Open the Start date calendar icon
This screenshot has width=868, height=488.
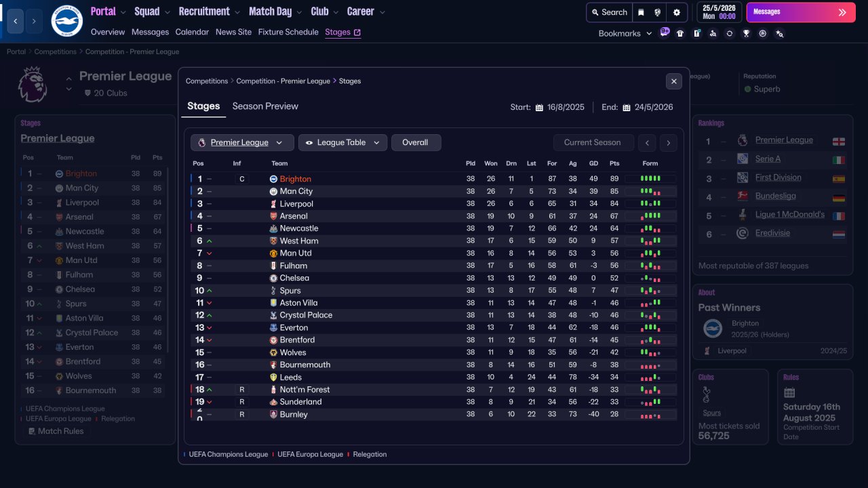click(x=539, y=107)
